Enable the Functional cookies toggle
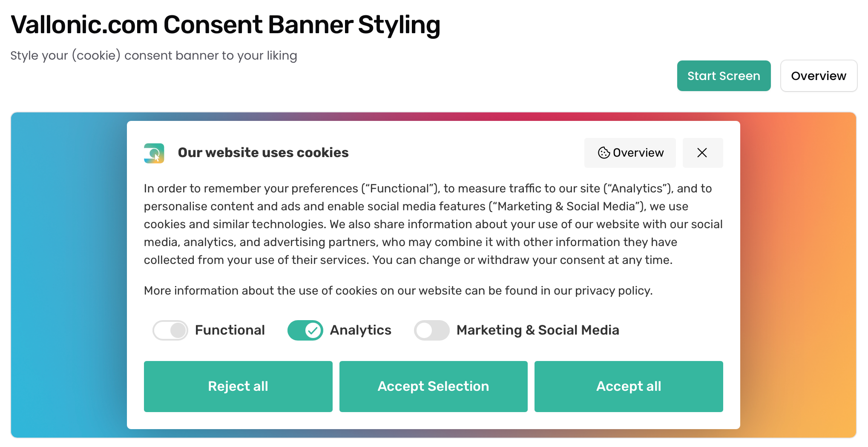Image resolution: width=868 pixels, height=447 pixels. [x=170, y=330]
